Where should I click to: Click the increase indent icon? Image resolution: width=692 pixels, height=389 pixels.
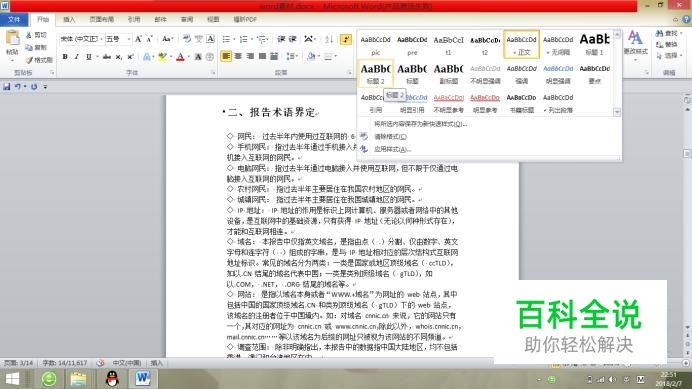point(293,39)
